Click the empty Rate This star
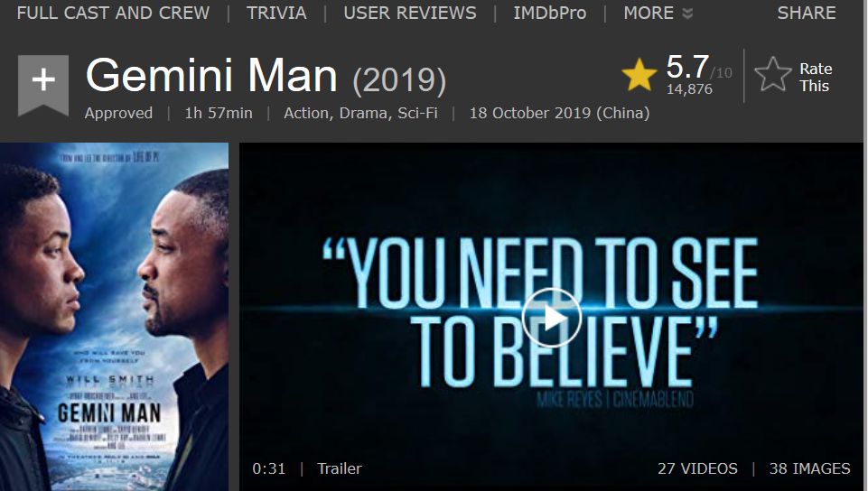 (773, 74)
